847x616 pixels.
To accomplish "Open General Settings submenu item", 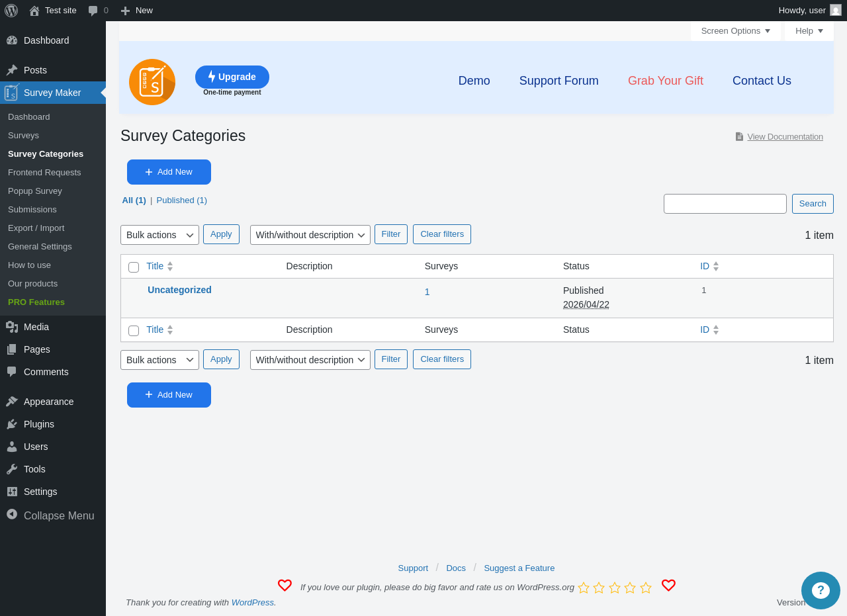I will point(40,247).
